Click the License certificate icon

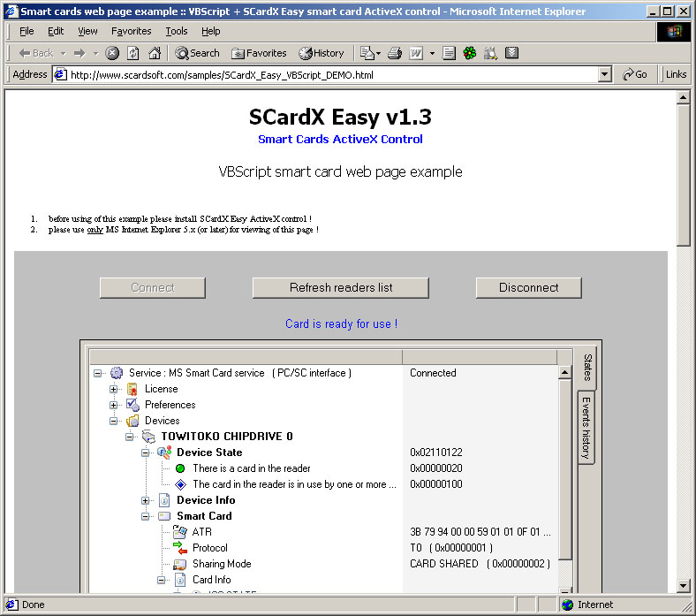[132, 389]
